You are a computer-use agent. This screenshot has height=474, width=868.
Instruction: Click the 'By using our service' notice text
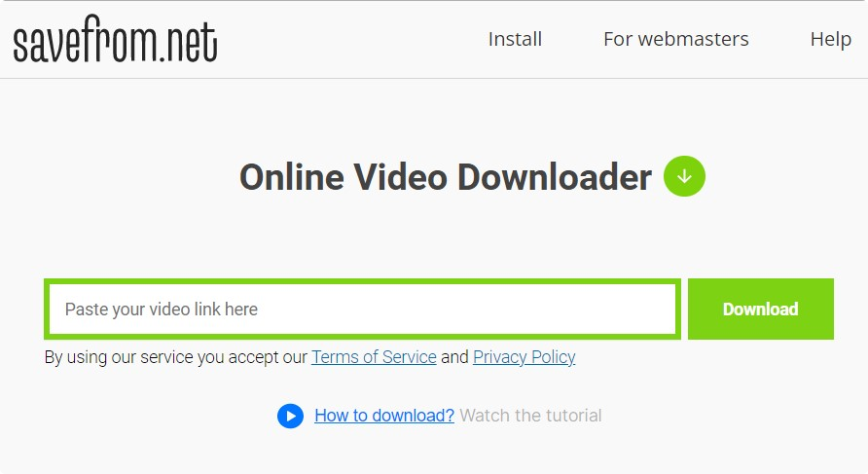coord(175,357)
